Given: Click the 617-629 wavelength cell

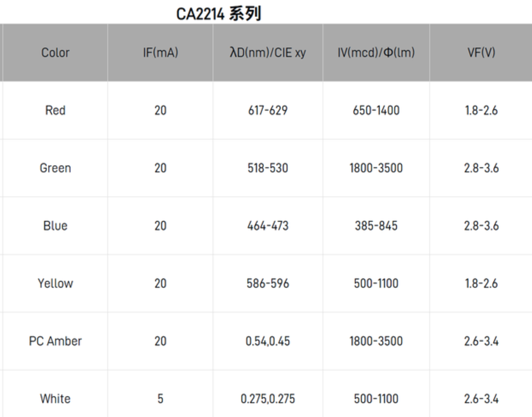Looking at the screenshot, I should [x=268, y=110].
